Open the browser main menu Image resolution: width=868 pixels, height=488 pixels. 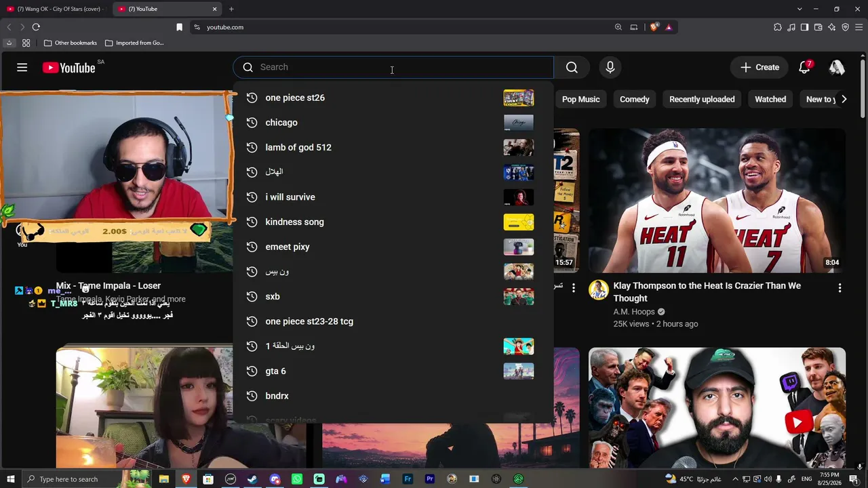click(x=859, y=27)
